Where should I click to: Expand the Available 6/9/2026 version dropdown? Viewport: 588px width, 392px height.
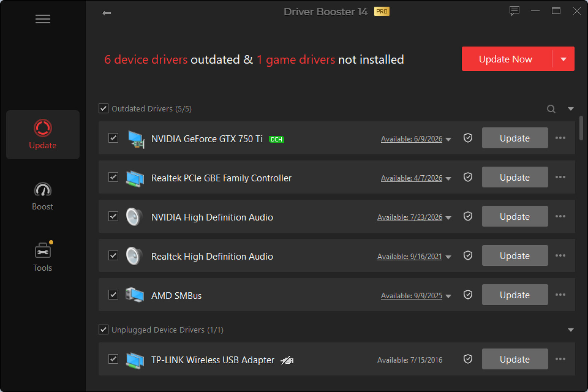[448, 139]
